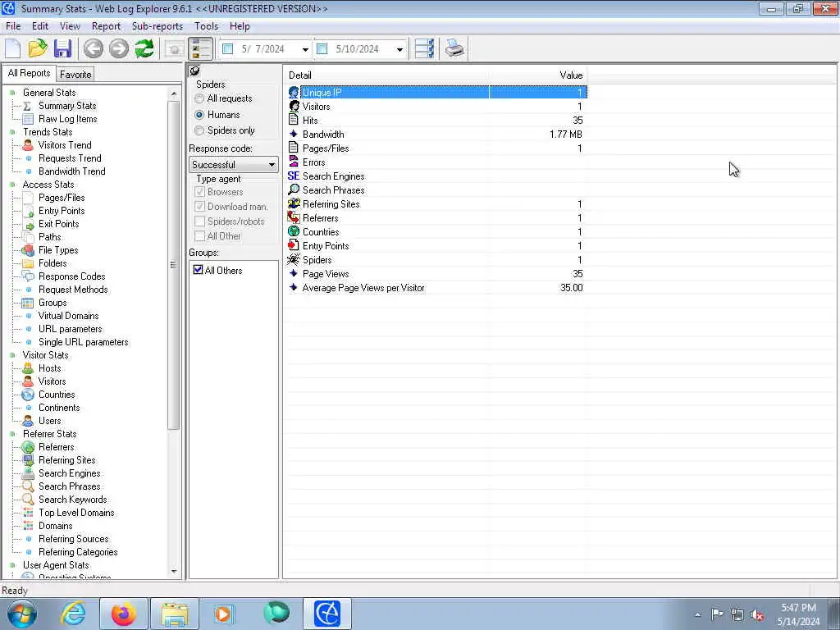Click the Search Phrases magnifier icon
The width and height of the screenshot is (840, 630).
click(x=294, y=189)
